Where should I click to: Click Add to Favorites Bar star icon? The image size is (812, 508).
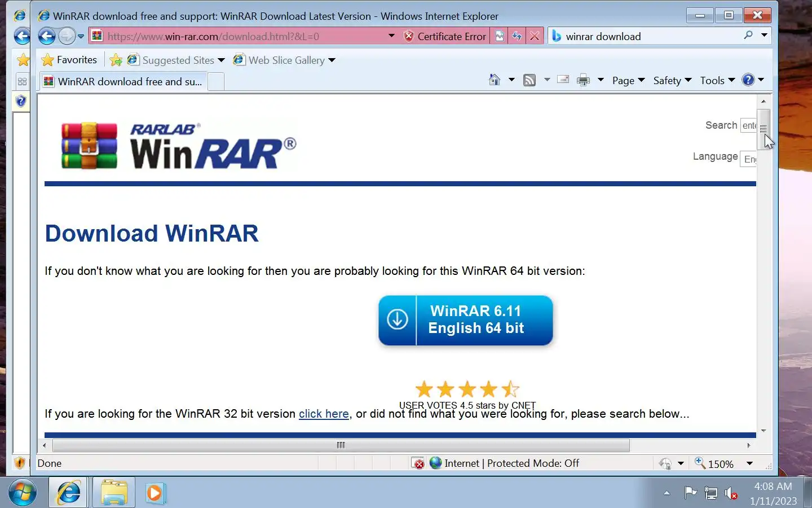coord(116,60)
